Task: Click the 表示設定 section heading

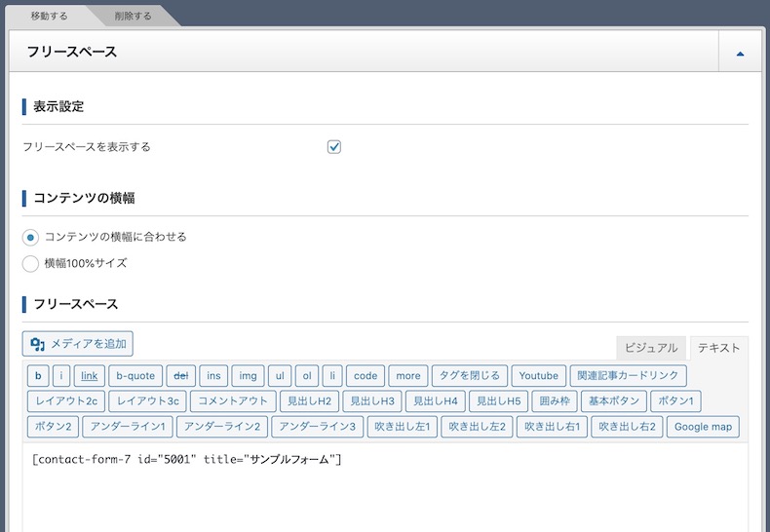Action: [x=58, y=106]
